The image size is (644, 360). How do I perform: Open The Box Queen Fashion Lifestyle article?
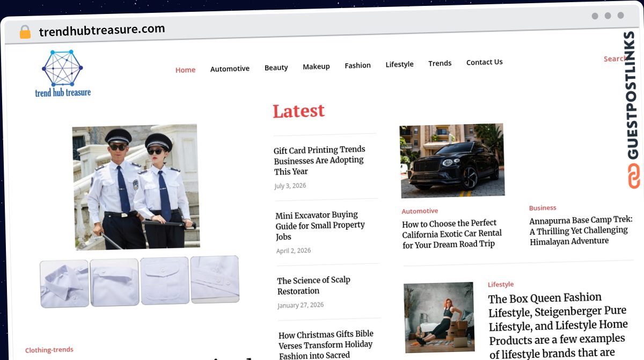pos(558,326)
